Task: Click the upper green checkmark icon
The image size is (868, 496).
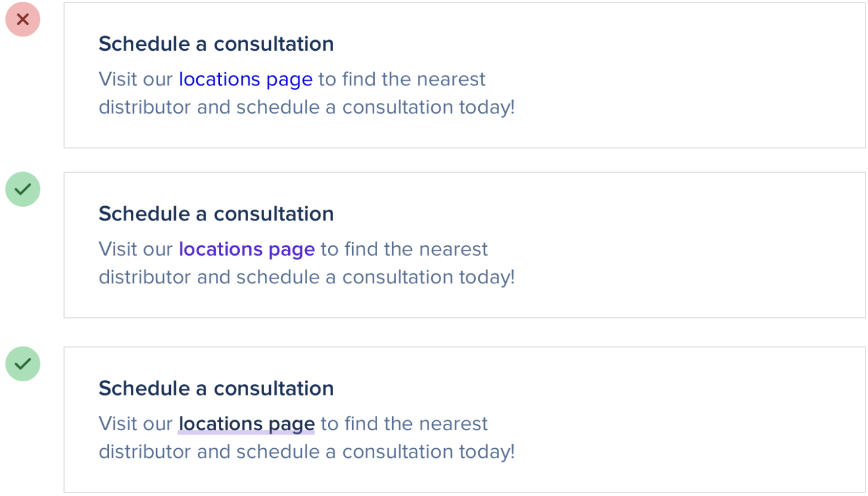Action: (23, 189)
